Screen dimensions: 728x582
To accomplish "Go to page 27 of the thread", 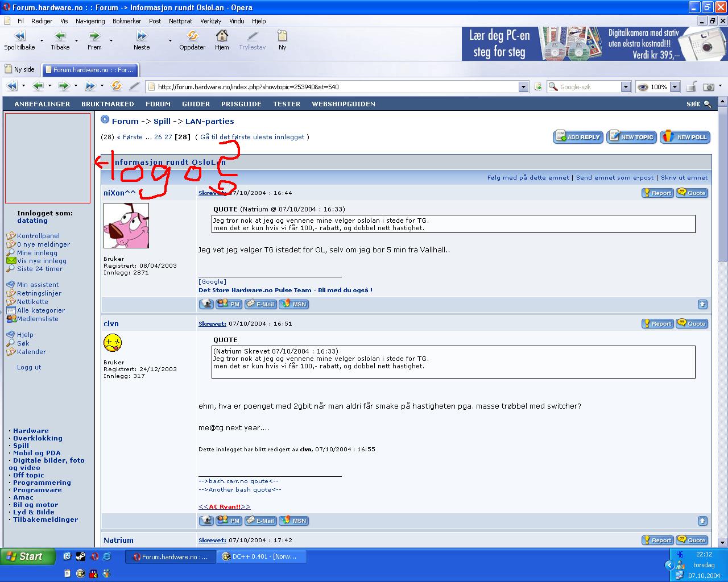I will 168,137.
